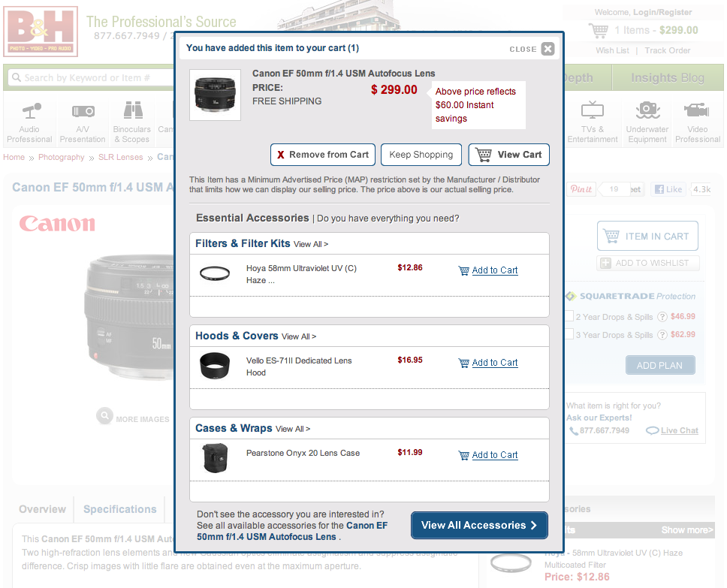727x588 pixels.
Task: Click the MORE IMAGES magnifier icon
Action: tap(105, 415)
